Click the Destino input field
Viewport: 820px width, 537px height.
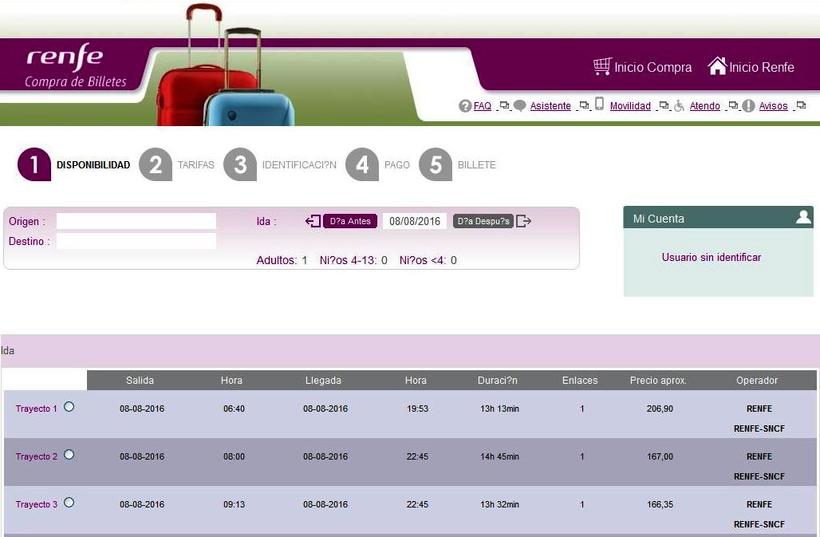(x=136, y=241)
